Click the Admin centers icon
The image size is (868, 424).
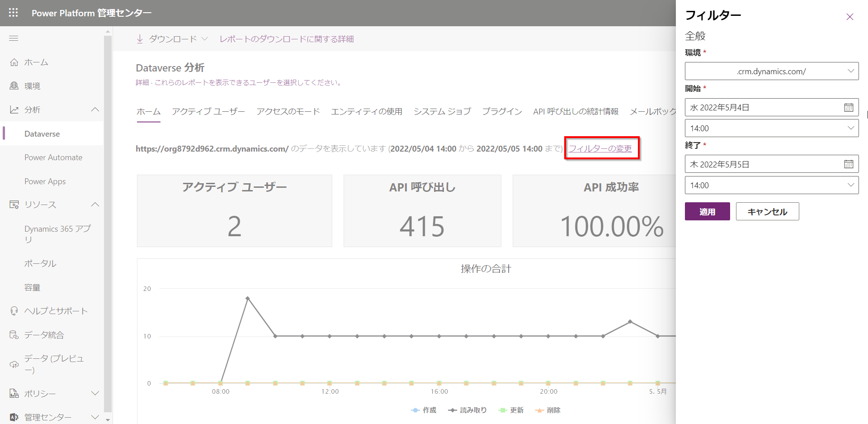pyautogui.click(x=14, y=417)
